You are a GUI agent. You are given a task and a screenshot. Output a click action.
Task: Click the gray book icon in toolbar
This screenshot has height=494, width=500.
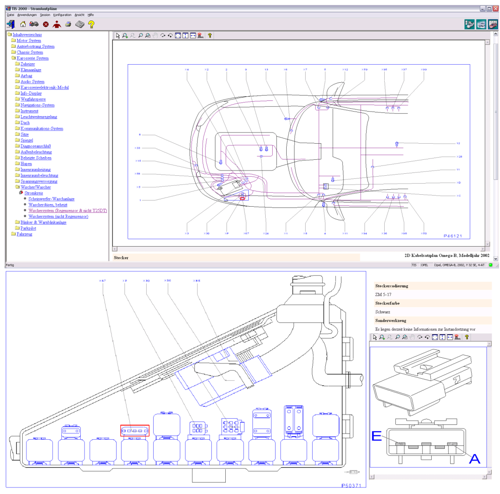click(x=80, y=24)
